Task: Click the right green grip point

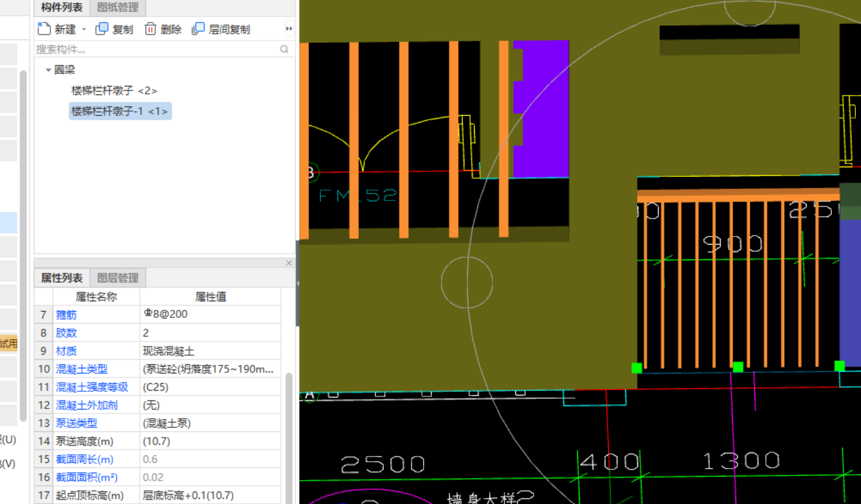Action: coord(839,365)
